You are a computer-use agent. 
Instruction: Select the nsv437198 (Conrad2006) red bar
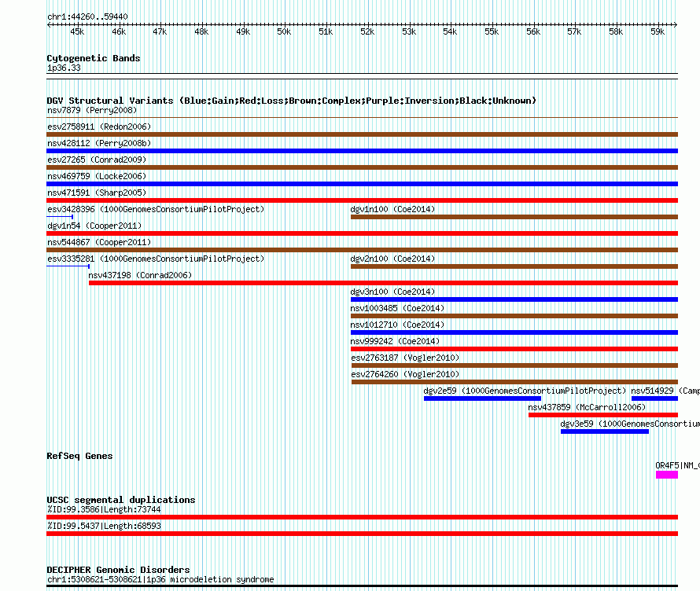tap(384, 283)
